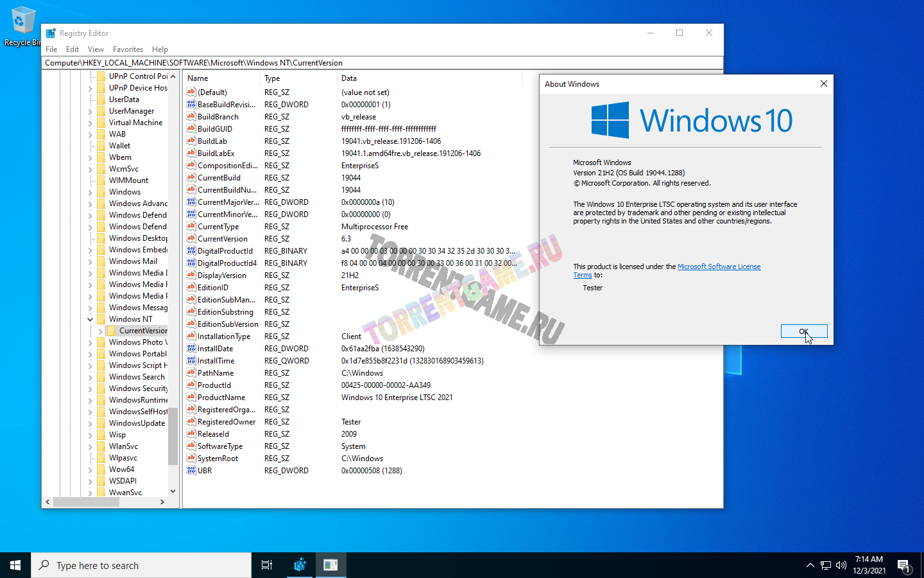Open the Windows Start button
This screenshot has height=578, width=924.
(x=15, y=565)
